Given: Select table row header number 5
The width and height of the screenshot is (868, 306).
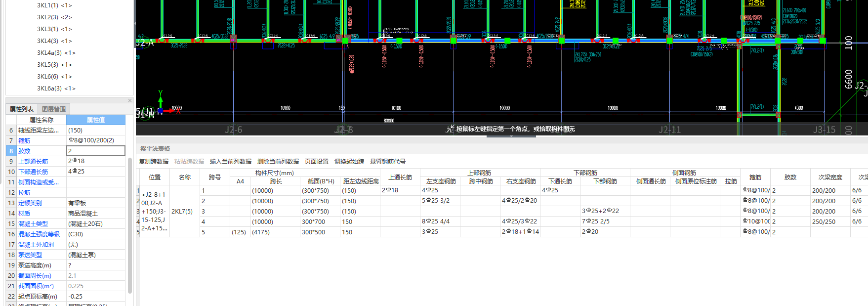Looking at the screenshot, I should pyautogui.click(x=138, y=232).
